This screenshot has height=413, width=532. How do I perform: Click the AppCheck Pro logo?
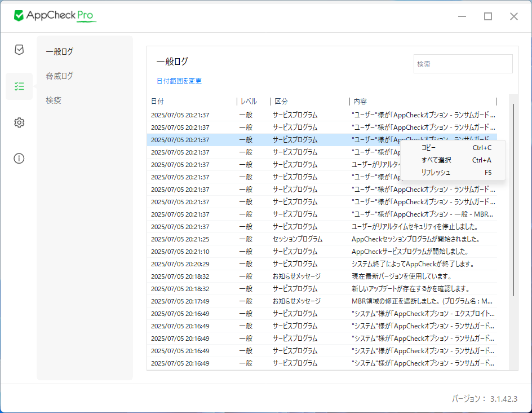(x=55, y=16)
